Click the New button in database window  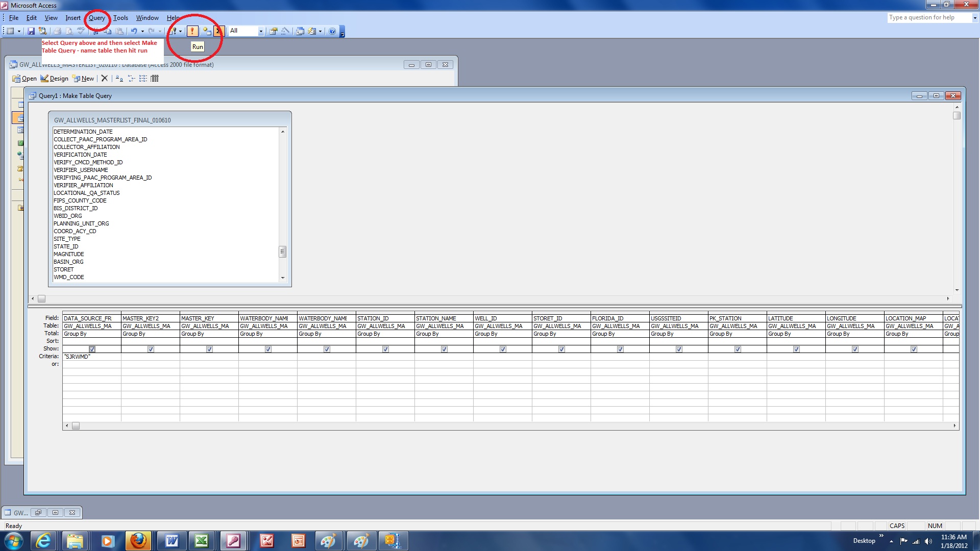pyautogui.click(x=83, y=79)
